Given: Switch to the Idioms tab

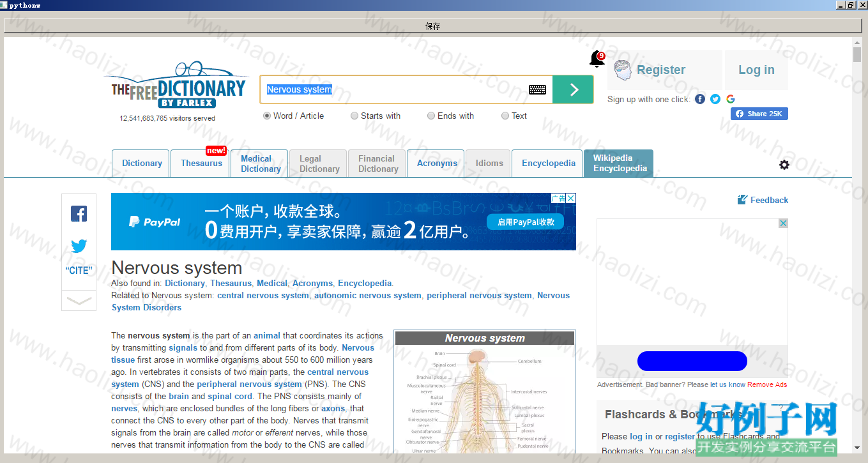Looking at the screenshot, I should [489, 163].
